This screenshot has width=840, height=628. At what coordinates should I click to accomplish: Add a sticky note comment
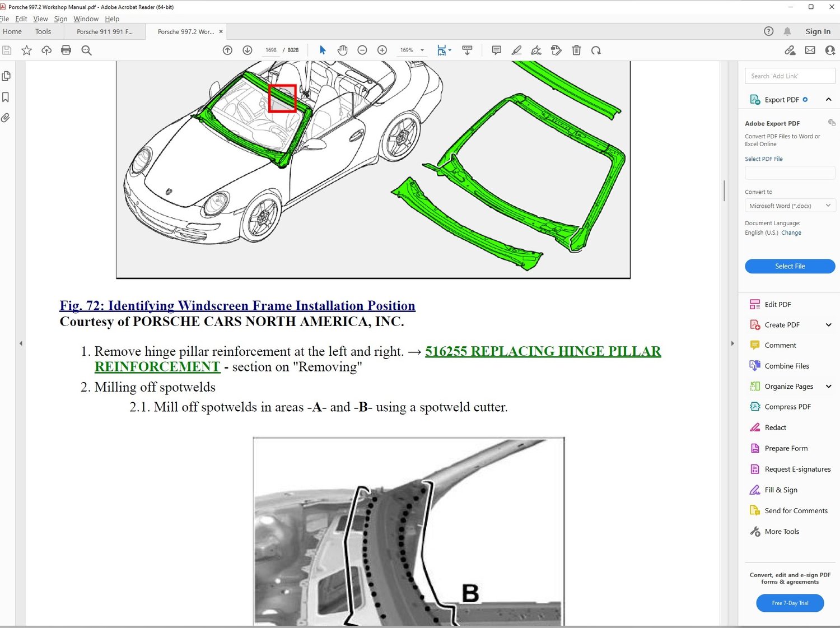(496, 50)
